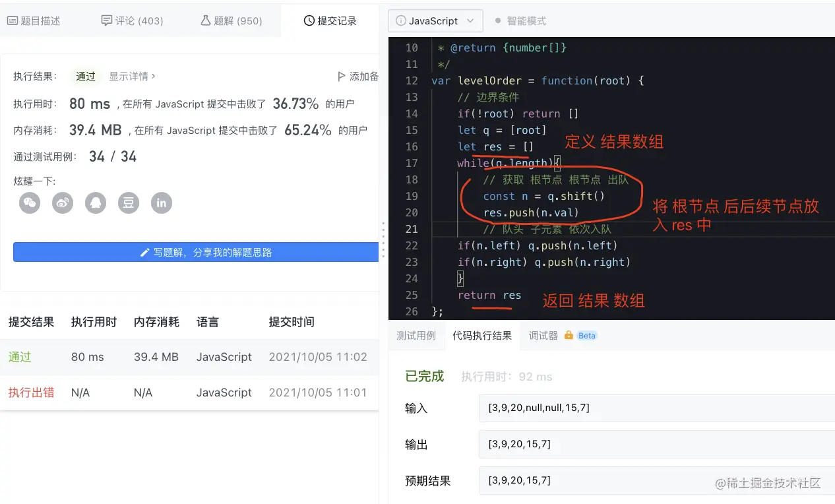This screenshot has width=835, height=504.
Task: Click line number 21 in the gutter
Action: pos(412,229)
